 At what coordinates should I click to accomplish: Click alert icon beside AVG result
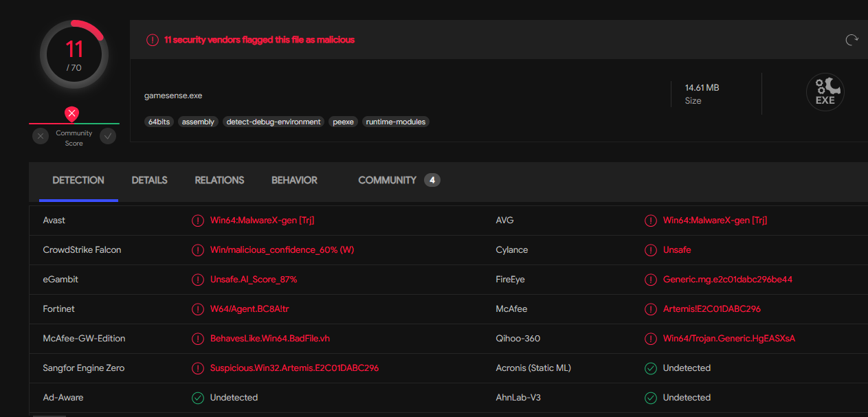[651, 221]
